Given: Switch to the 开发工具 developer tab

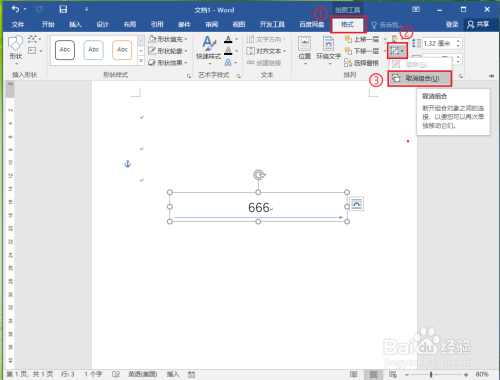Looking at the screenshot, I should (272, 24).
